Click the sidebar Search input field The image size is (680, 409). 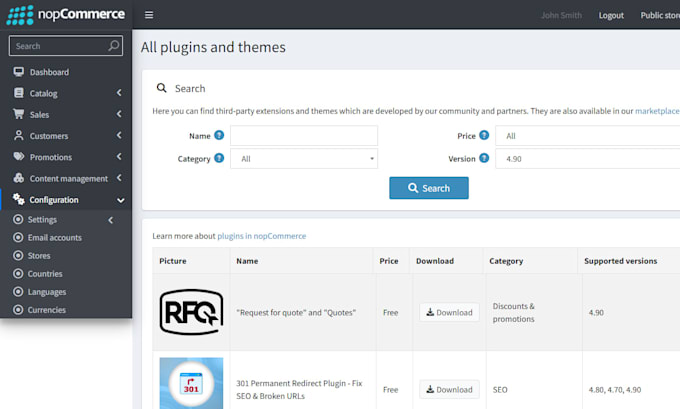(65, 46)
